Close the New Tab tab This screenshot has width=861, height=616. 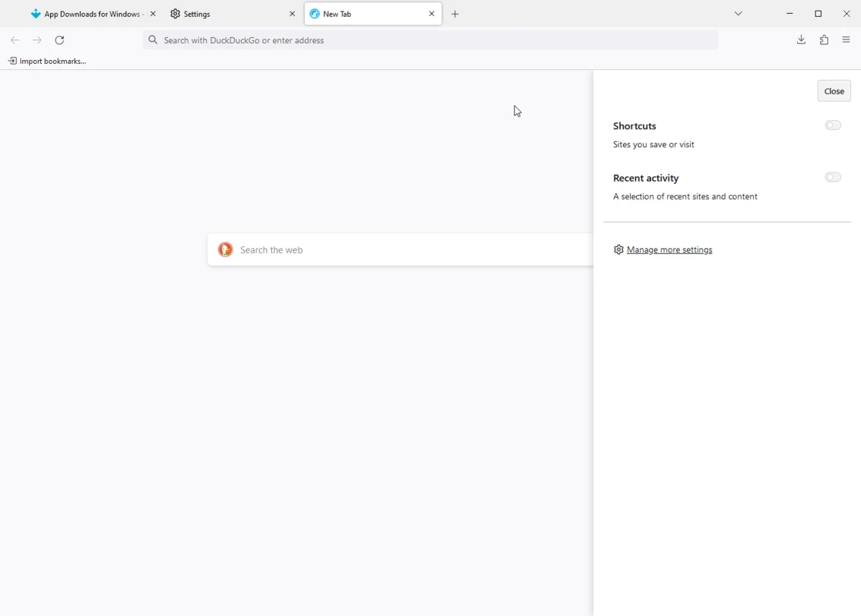(431, 14)
